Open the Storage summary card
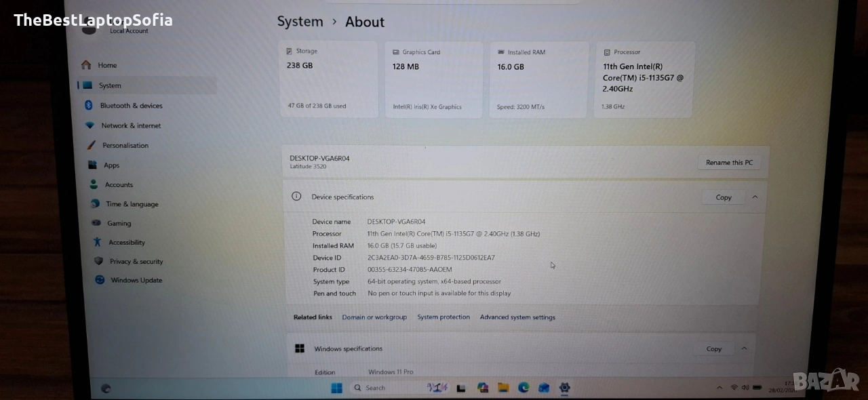Screen dimensions: 868x400 (x=329, y=80)
